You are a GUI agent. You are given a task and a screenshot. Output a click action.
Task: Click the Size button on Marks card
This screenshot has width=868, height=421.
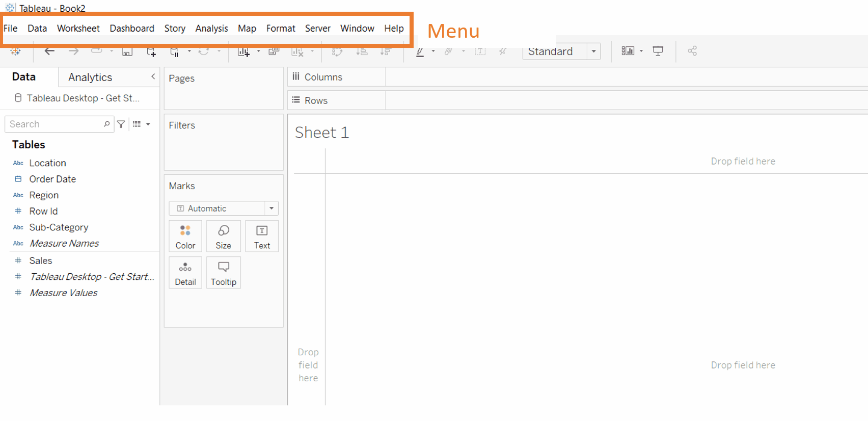(224, 236)
